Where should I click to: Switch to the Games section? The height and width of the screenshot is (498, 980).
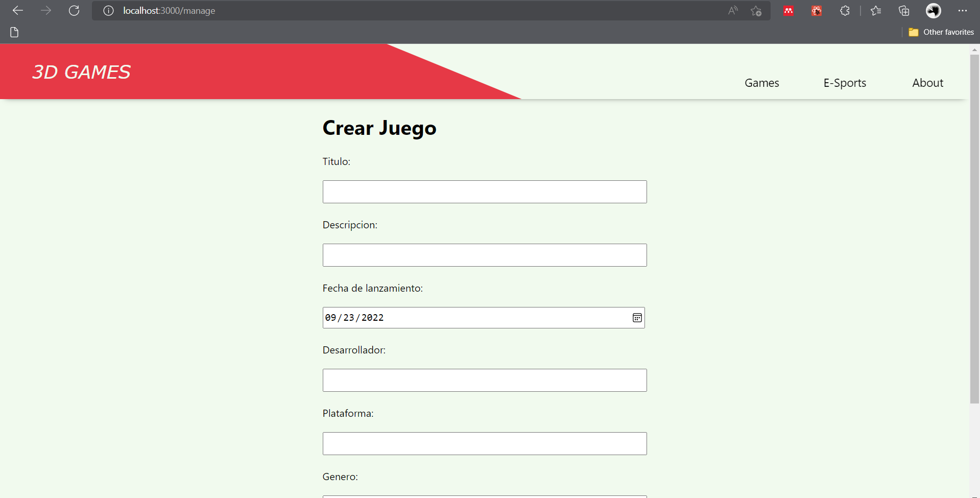[x=761, y=82]
